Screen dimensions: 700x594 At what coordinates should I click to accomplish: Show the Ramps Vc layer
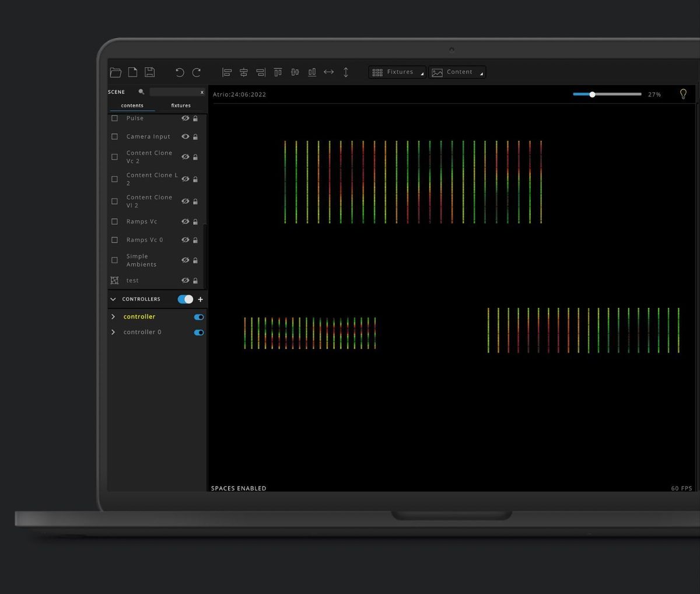(x=185, y=222)
